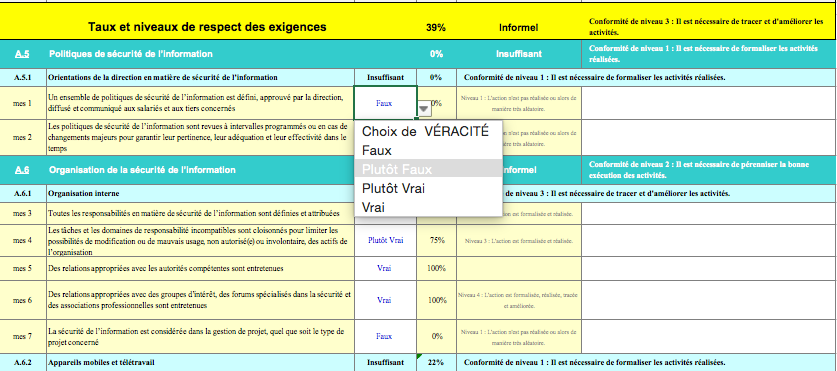Click mes 5 text about 'autorités compétentes'

coord(165,268)
